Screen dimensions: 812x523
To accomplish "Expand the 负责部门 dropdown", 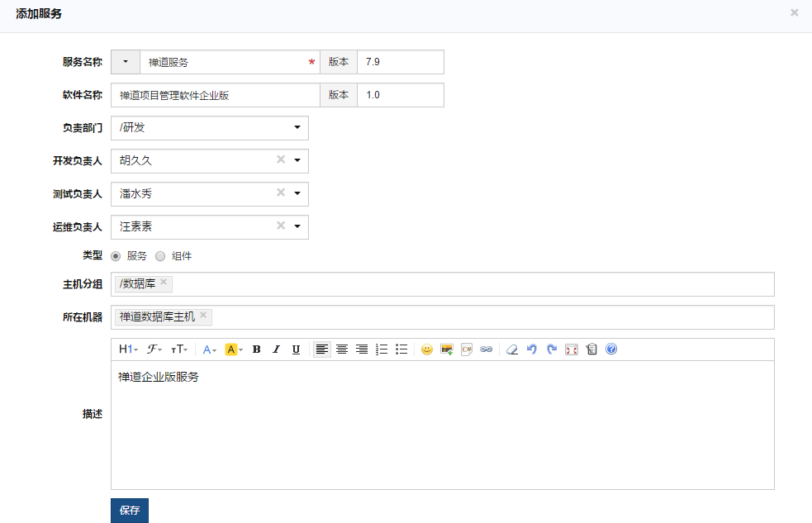I will click(x=297, y=128).
